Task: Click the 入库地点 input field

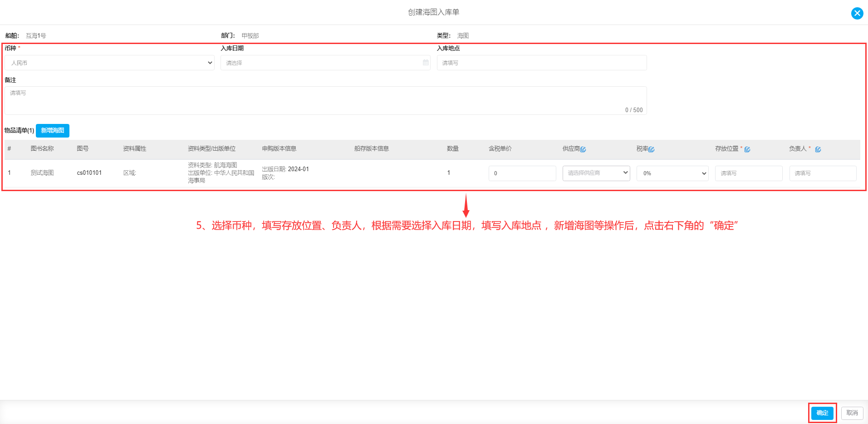Action: 542,63
